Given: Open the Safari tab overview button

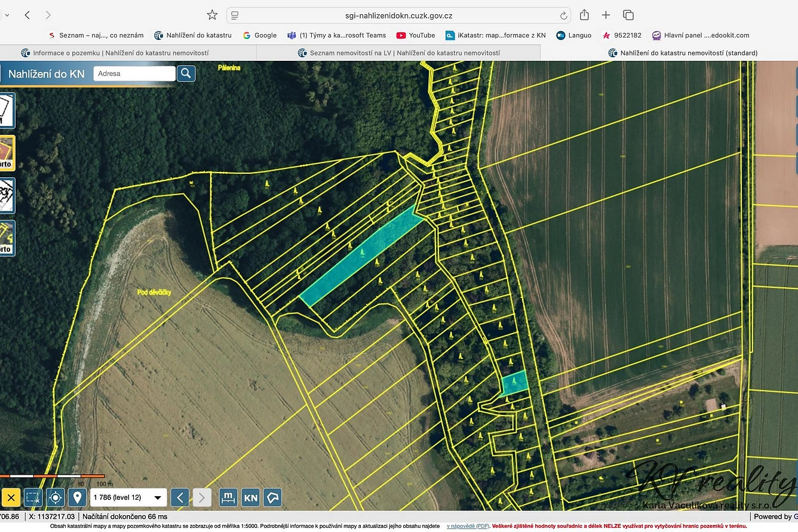Looking at the screenshot, I should point(628,15).
